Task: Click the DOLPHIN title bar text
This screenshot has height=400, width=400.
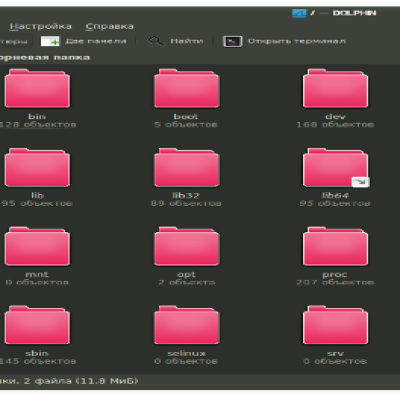Action: 354,13
